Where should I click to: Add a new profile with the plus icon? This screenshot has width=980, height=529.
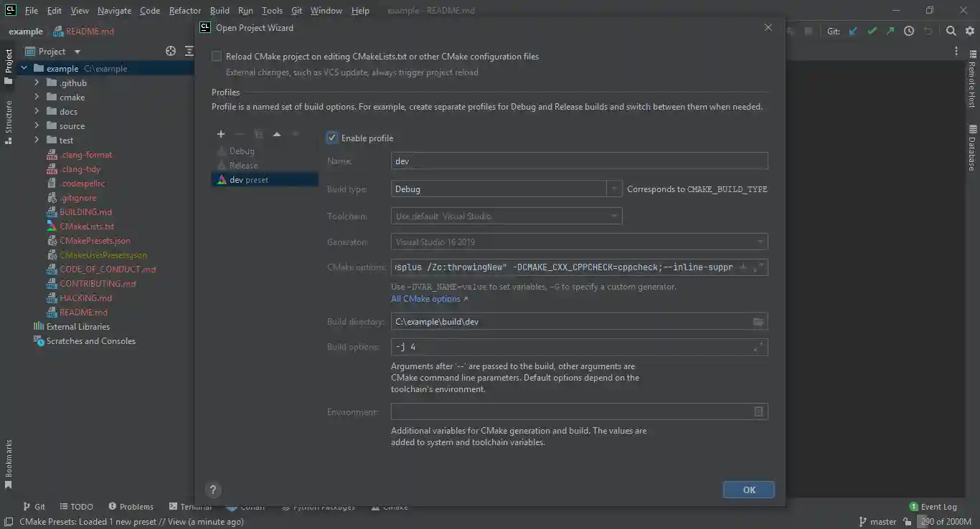pos(220,134)
